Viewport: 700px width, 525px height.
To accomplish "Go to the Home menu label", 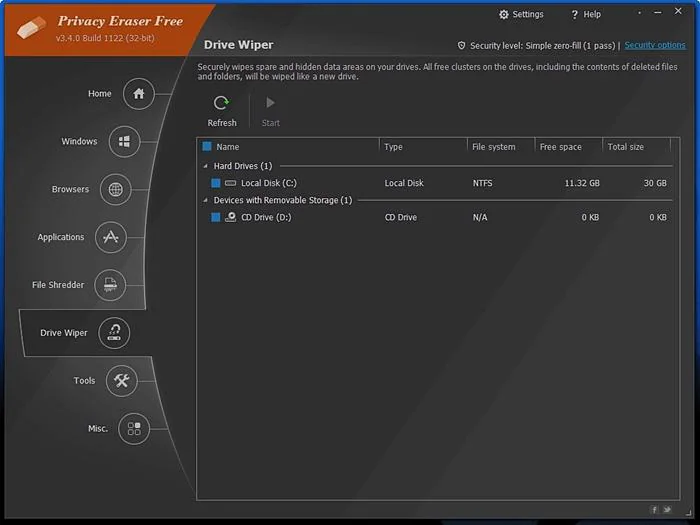I will pos(100,94).
